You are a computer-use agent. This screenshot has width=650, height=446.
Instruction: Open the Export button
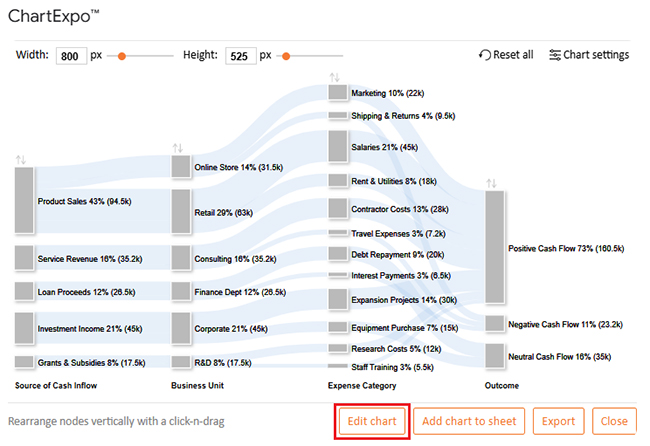click(x=558, y=421)
